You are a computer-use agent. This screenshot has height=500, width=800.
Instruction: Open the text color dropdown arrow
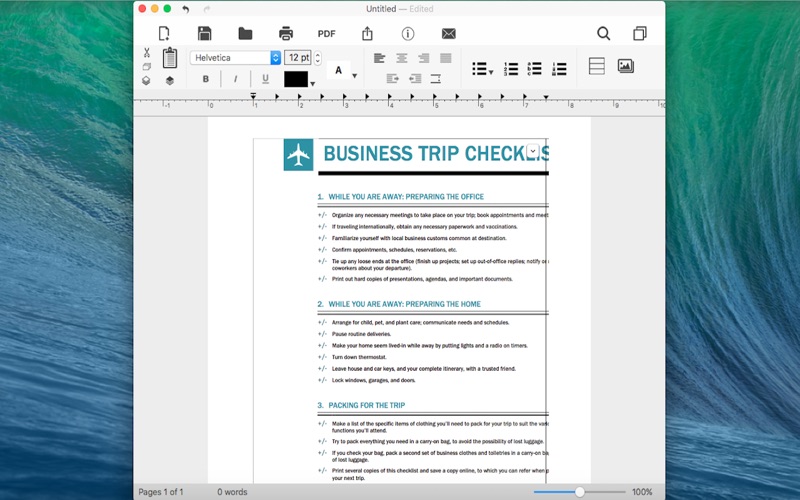[313, 84]
